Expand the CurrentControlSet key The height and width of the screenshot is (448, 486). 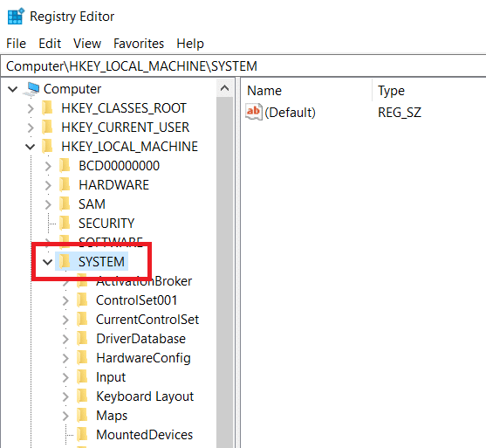pyautogui.click(x=65, y=320)
